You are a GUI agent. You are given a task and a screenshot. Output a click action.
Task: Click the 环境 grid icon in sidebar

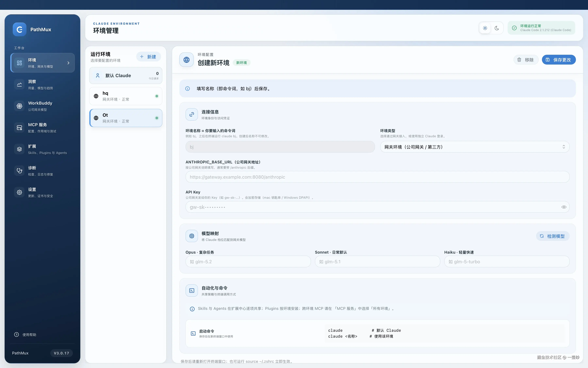coord(19,63)
